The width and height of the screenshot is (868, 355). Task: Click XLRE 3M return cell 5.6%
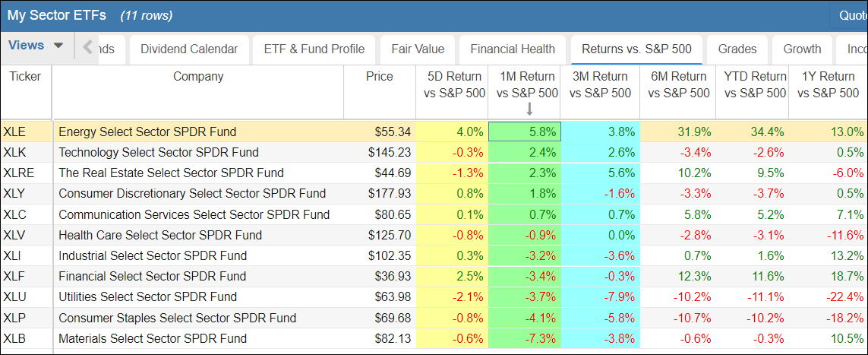600,173
